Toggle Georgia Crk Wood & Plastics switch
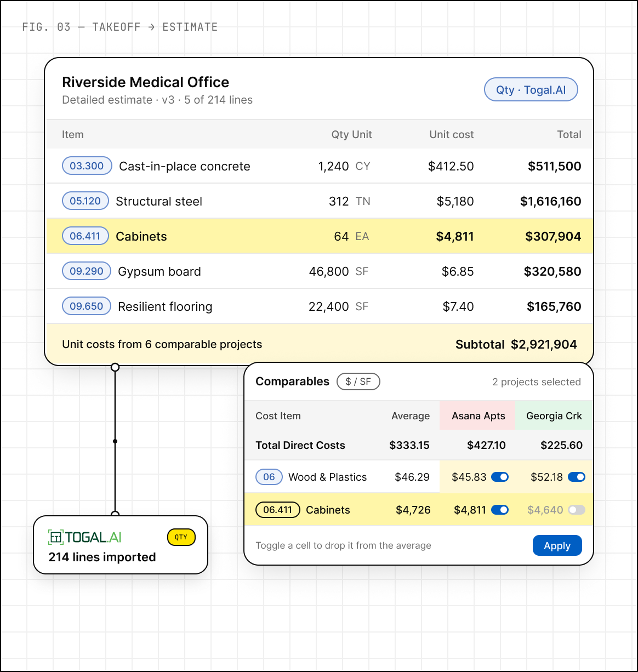The image size is (638, 672). click(577, 477)
